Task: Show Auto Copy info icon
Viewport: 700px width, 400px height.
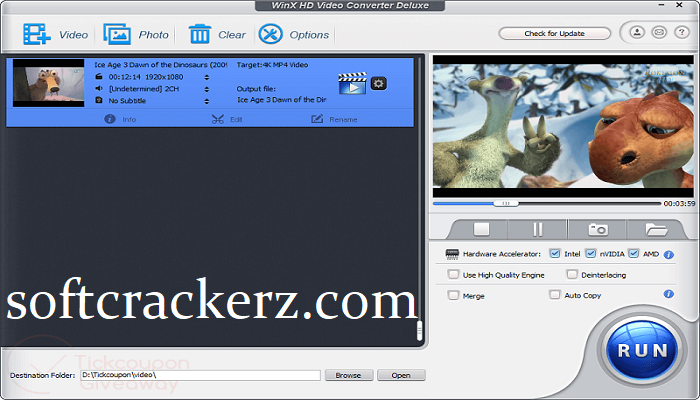Action: [668, 294]
